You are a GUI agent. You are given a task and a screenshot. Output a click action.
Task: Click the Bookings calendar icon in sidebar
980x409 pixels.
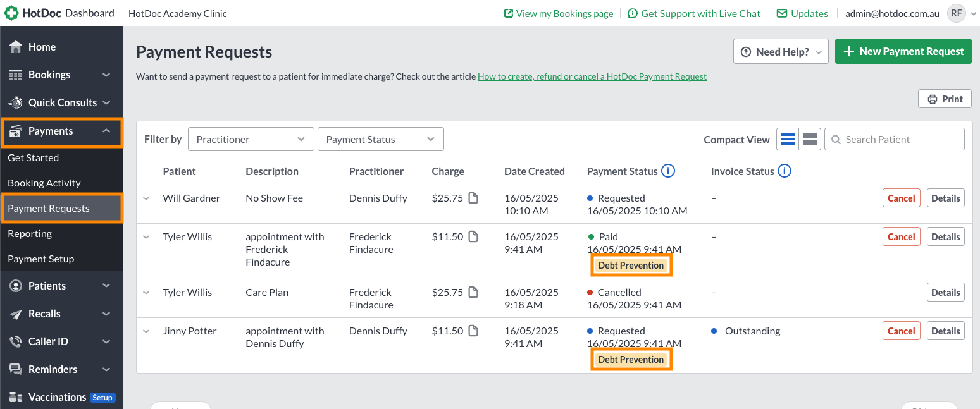point(16,75)
